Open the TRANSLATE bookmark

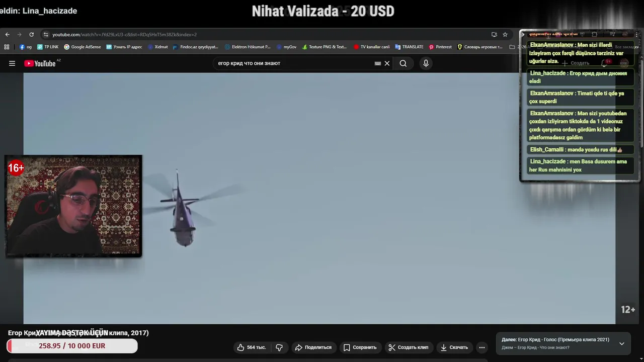[x=409, y=47]
